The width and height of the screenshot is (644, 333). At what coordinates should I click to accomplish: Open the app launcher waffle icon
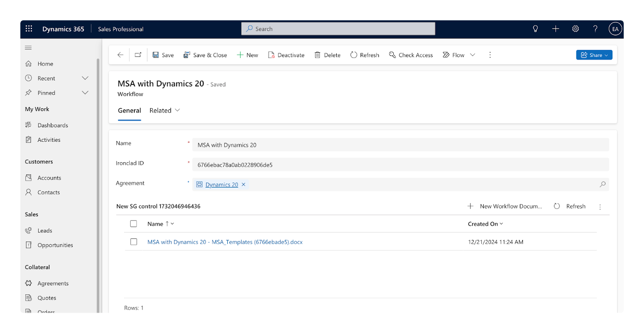coord(29,29)
